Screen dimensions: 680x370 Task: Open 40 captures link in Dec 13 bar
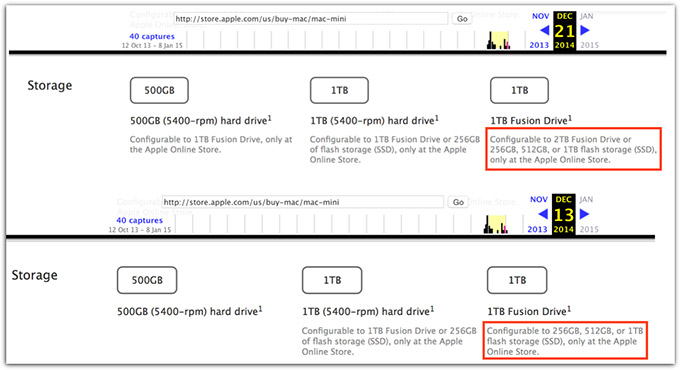(139, 220)
